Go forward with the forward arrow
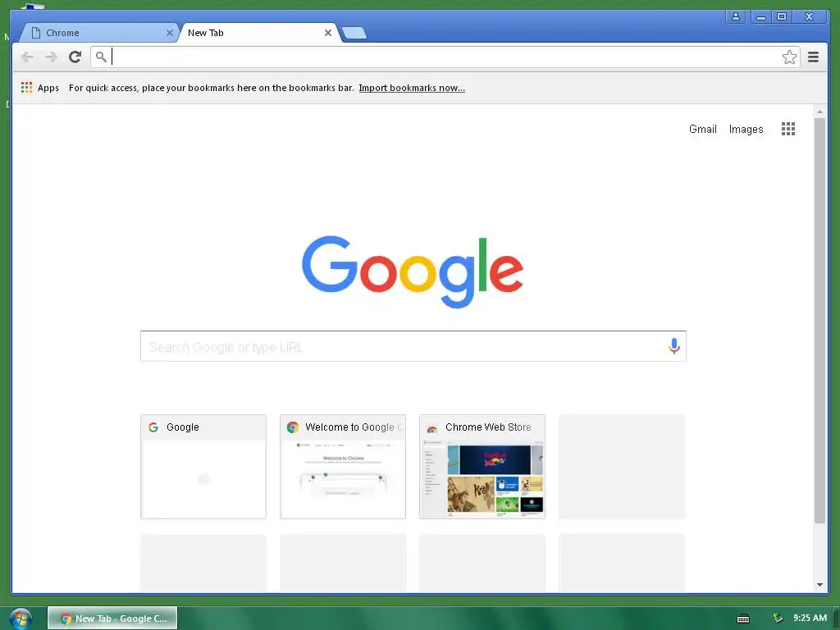 point(51,57)
